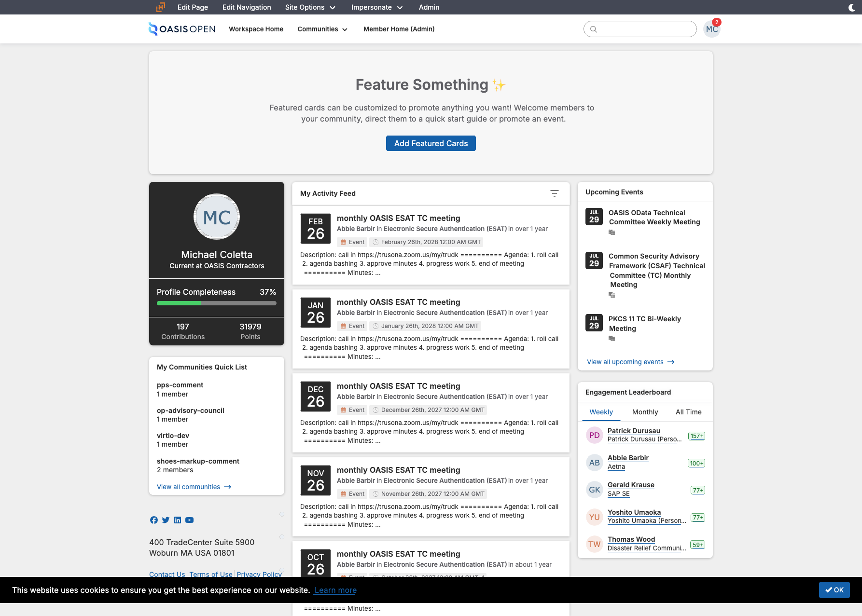Open View all upcoming events link

630,362
